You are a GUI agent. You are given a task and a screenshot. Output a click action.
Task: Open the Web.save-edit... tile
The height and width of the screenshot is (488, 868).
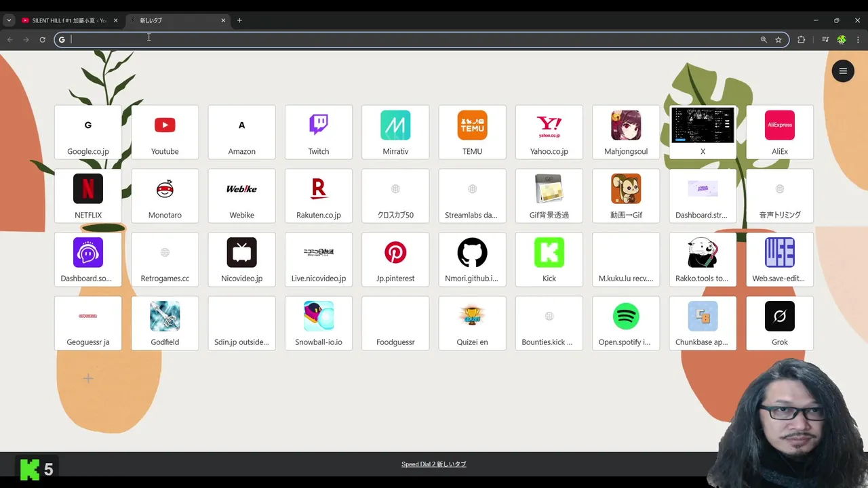[x=780, y=260]
